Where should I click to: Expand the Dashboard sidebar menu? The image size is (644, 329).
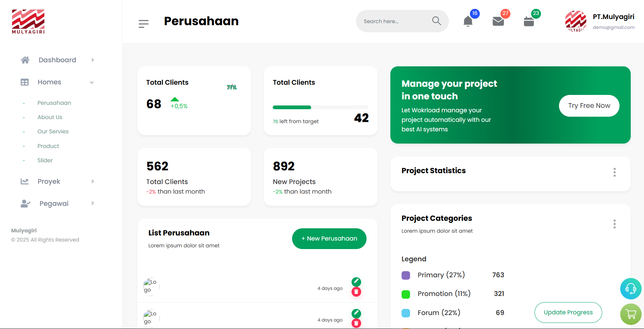coord(57,60)
